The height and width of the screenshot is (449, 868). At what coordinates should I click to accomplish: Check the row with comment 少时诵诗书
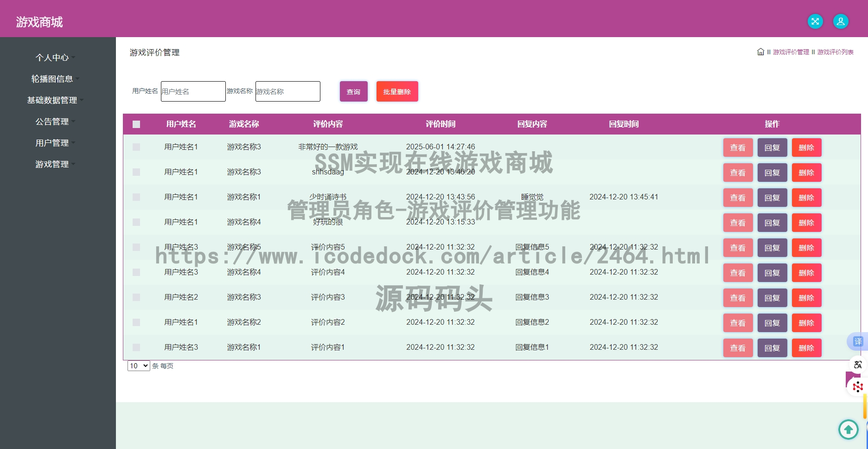[x=136, y=197]
